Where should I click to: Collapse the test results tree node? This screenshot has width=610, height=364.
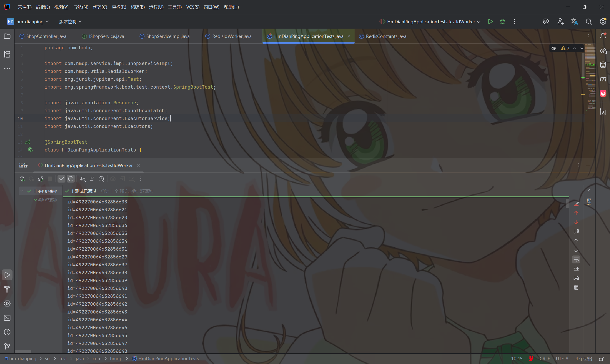(22, 191)
